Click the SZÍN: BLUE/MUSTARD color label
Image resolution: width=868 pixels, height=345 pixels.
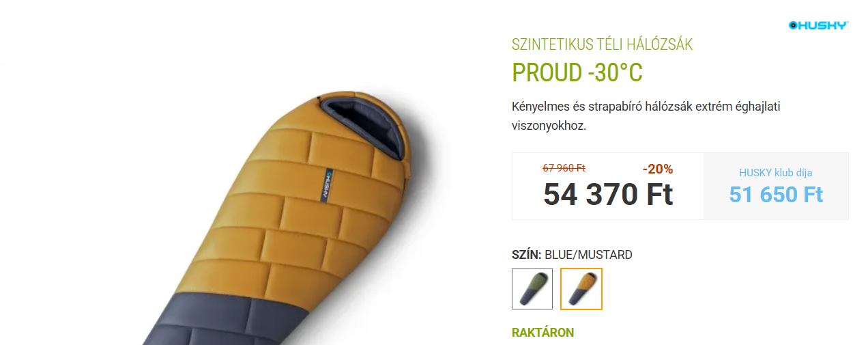click(572, 255)
